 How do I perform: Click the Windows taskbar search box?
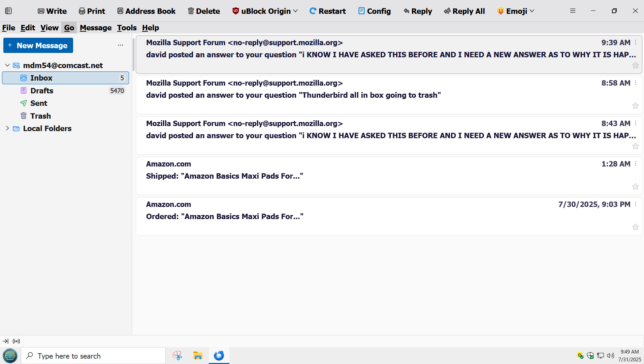tap(93, 356)
